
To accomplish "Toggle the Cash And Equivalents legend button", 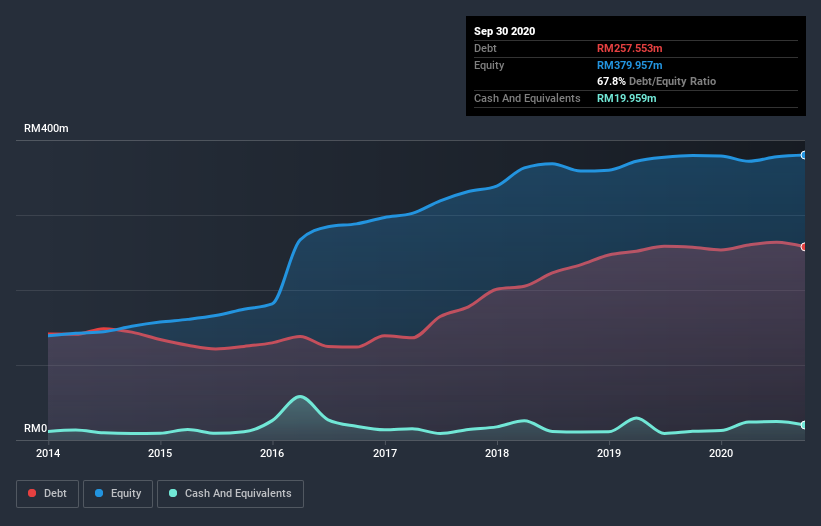I will click(230, 494).
